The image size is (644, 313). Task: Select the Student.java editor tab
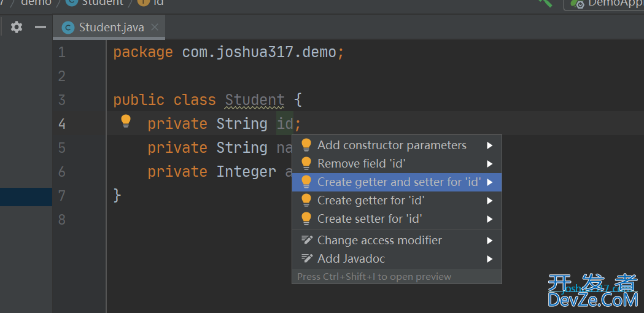(109, 27)
